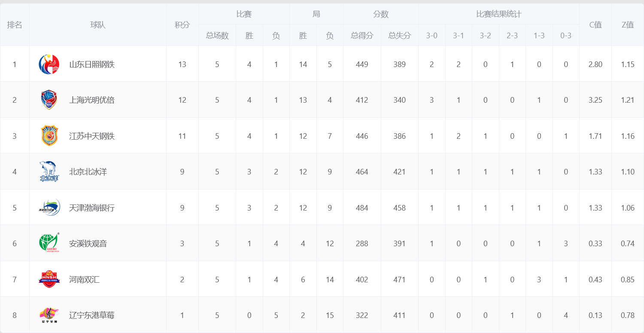Viewport: 644px width, 333px height.
Task: Click the 江苏中天钢铁 team logo
Action: [49, 136]
